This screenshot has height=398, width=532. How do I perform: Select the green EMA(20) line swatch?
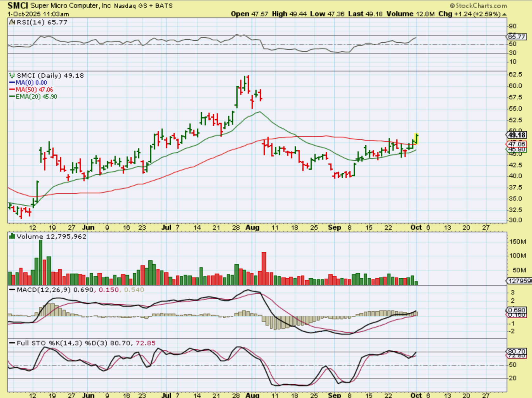pos(12,96)
